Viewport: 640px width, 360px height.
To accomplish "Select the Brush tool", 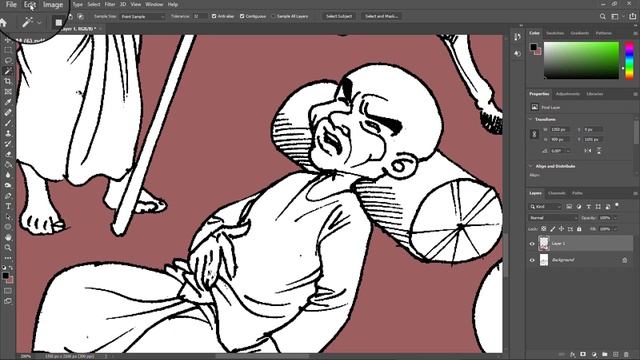I will [x=8, y=123].
